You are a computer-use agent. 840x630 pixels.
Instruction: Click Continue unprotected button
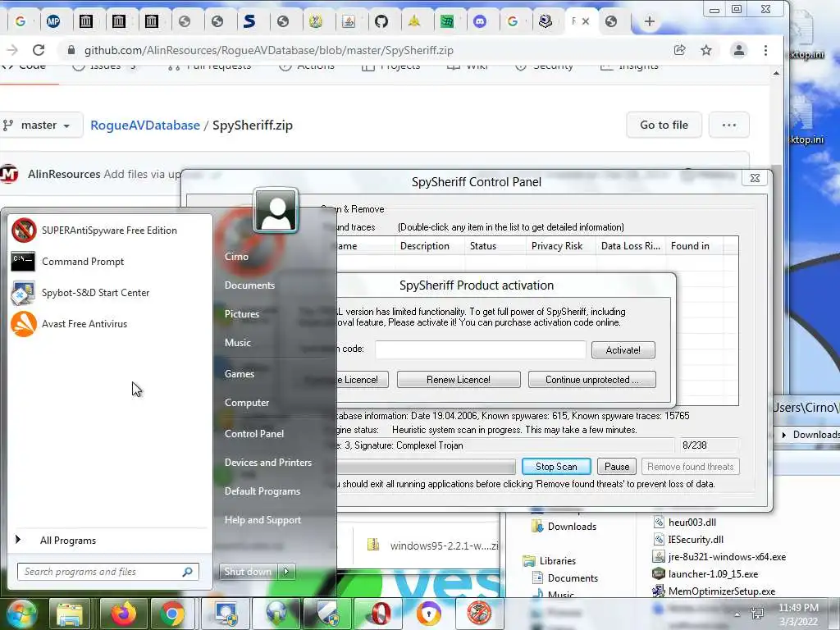pos(591,379)
